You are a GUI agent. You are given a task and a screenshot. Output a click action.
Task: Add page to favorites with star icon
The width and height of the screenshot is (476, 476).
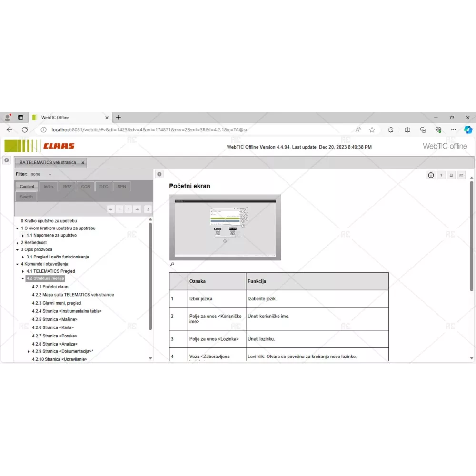(372, 129)
